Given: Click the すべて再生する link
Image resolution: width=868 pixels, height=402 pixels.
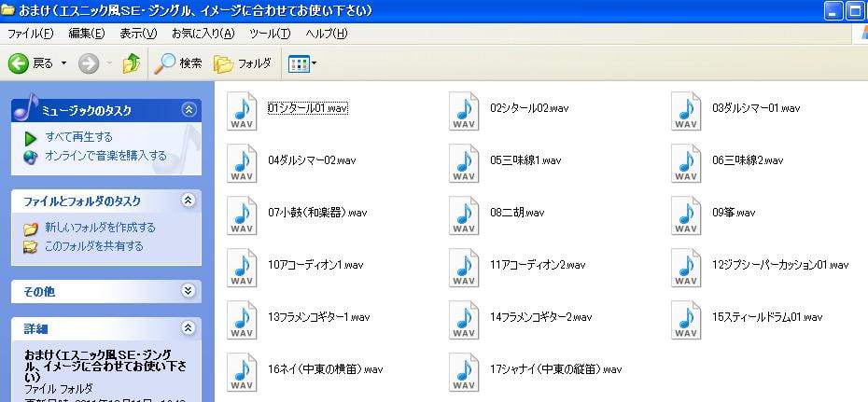Looking at the screenshot, I should click(x=78, y=136).
